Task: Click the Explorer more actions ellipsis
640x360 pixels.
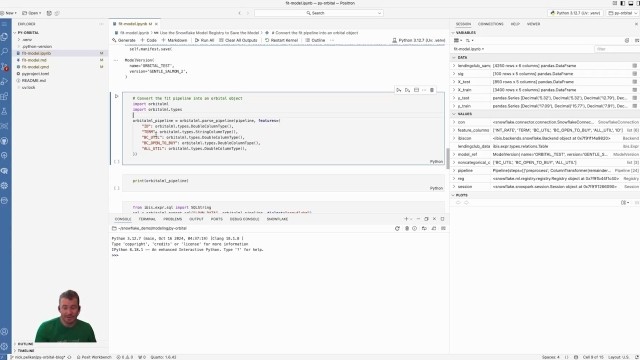Action: pyautogui.click(x=101, y=24)
